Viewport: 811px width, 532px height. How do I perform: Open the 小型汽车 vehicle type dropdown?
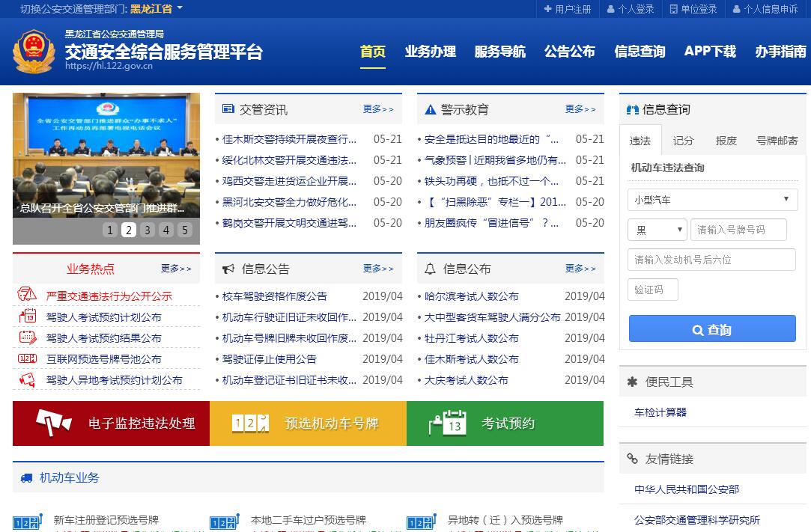712,200
